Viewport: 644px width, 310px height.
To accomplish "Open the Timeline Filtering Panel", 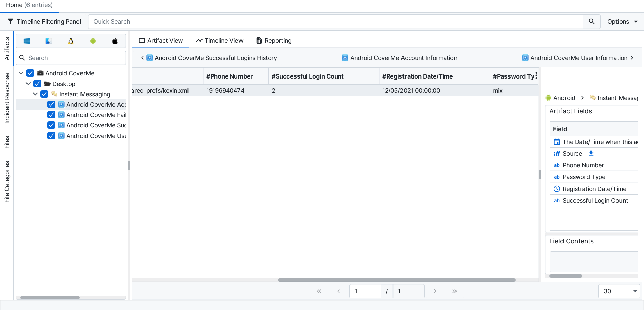I will (x=44, y=22).
